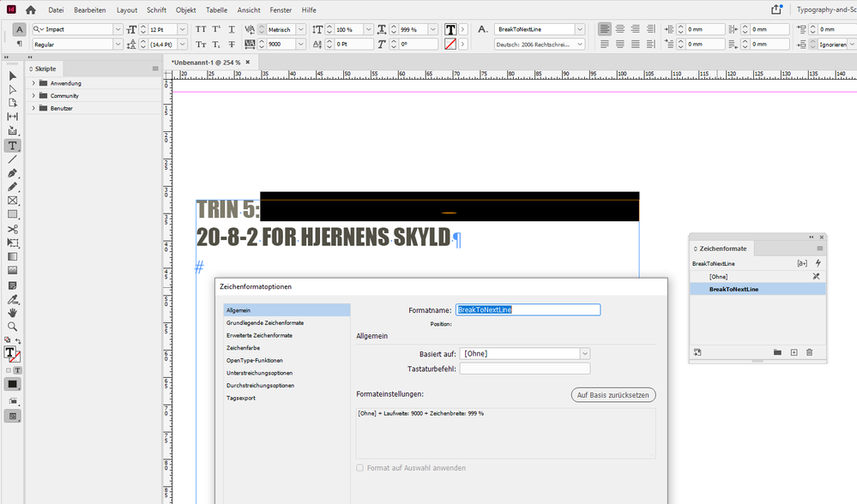Viewport: 857px width, 504px height.
Task: Open the kerning dropdown (Metrisch)
Action: click(x=301, y=29)
